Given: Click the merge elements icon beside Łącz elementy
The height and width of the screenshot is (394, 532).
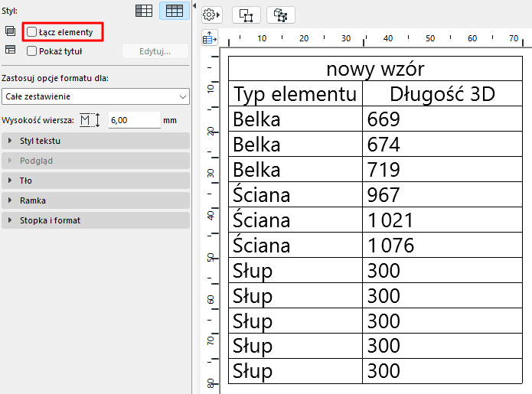Looking at the screenshot, I should click(x=10, y=31).
